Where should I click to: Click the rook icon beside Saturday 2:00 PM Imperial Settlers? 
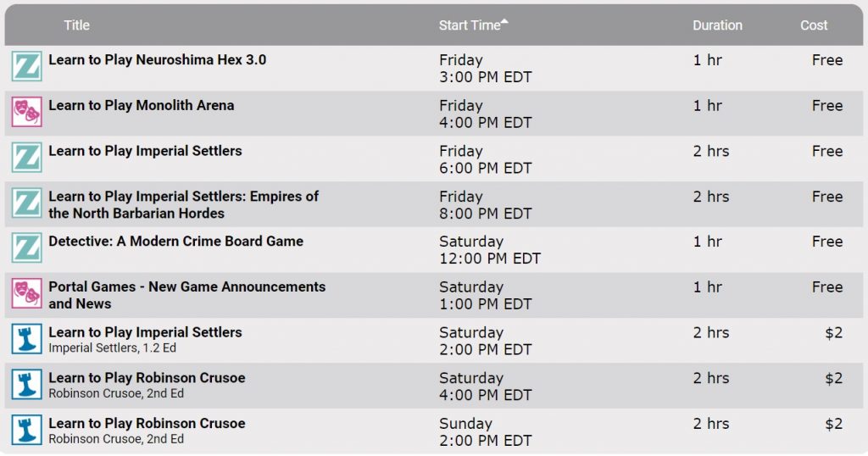coord(26,339)
